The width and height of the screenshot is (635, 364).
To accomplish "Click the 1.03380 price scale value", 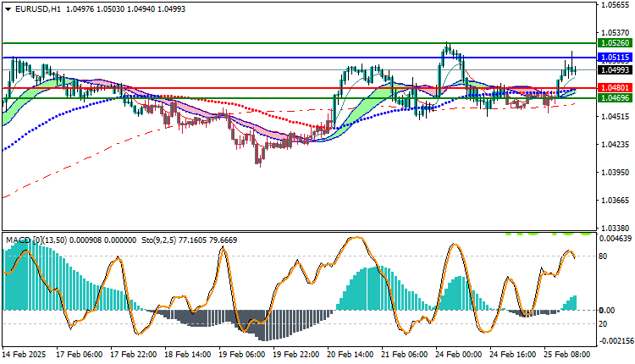I will coord(615,228).
